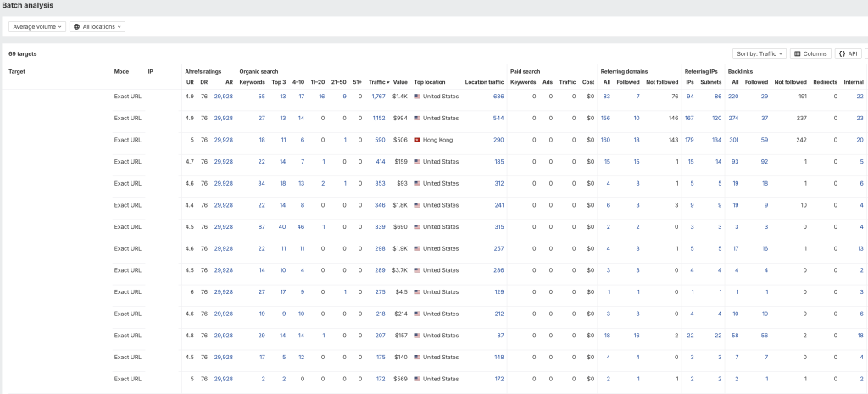This screenshot has height=394, width=868.
Task: Click the API button
Action: (848, 53)
